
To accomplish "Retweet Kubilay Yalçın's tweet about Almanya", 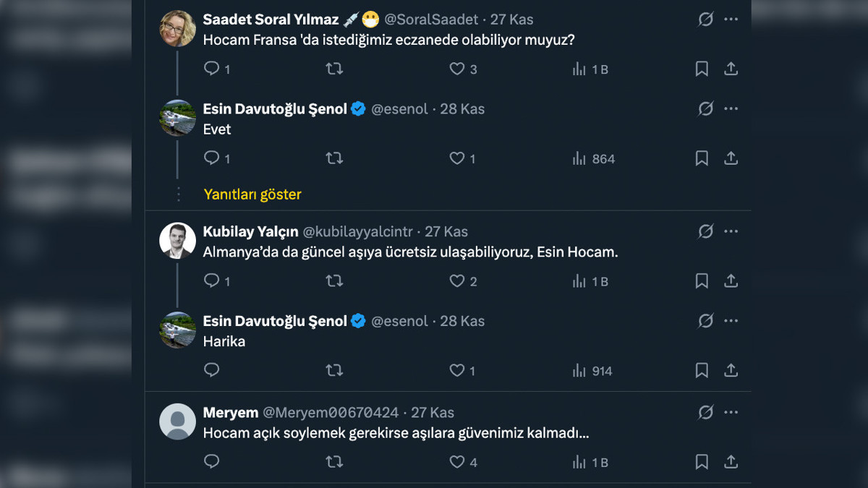I will [x=334, y=281].
